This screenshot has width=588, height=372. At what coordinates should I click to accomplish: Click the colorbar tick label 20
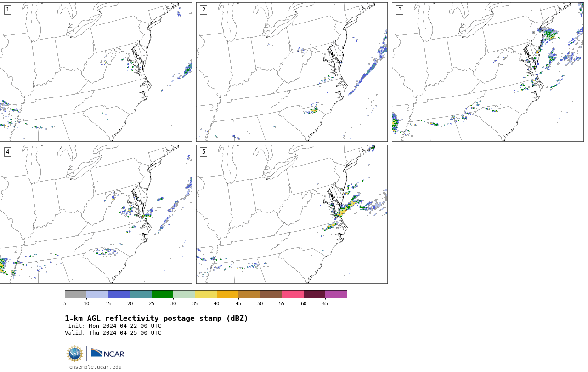pyautogui.click(x=130, y=303)
